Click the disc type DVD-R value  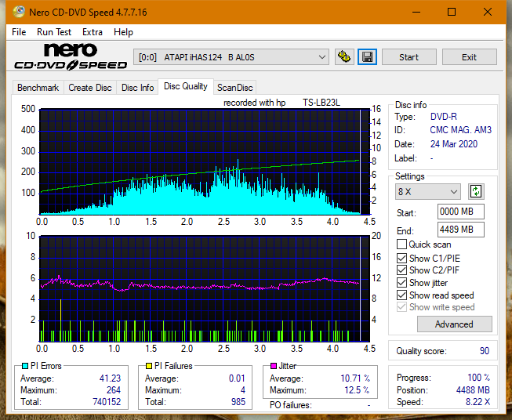[x=444, y=117]
